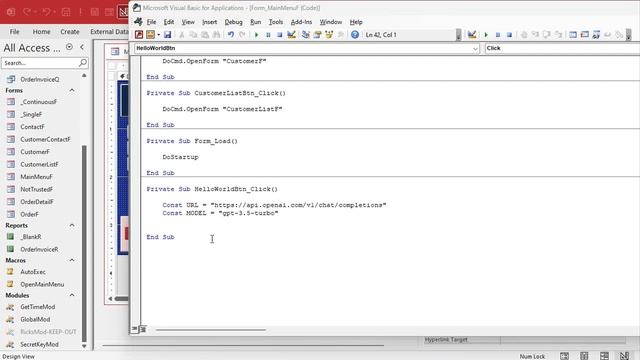Switch to the Home ribbon tab in Access
The image size is (640, 360).
click(x=41, y=31)
